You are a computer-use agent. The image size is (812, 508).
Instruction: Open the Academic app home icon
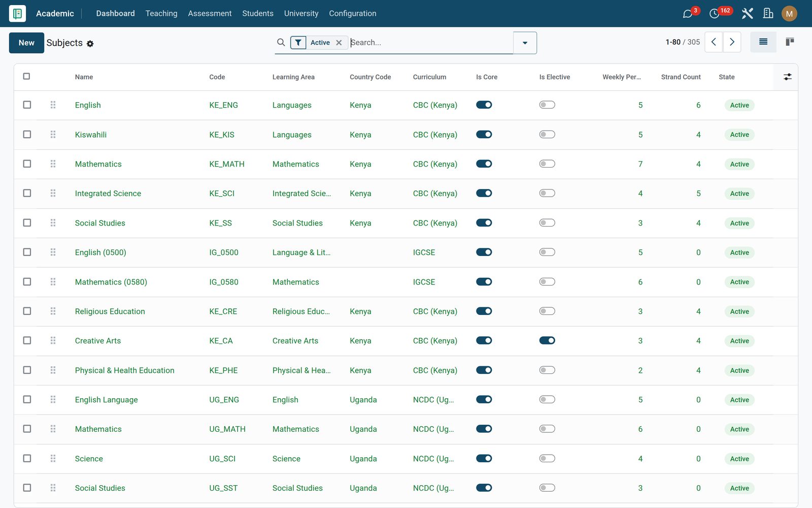click(x=17, y=13)
